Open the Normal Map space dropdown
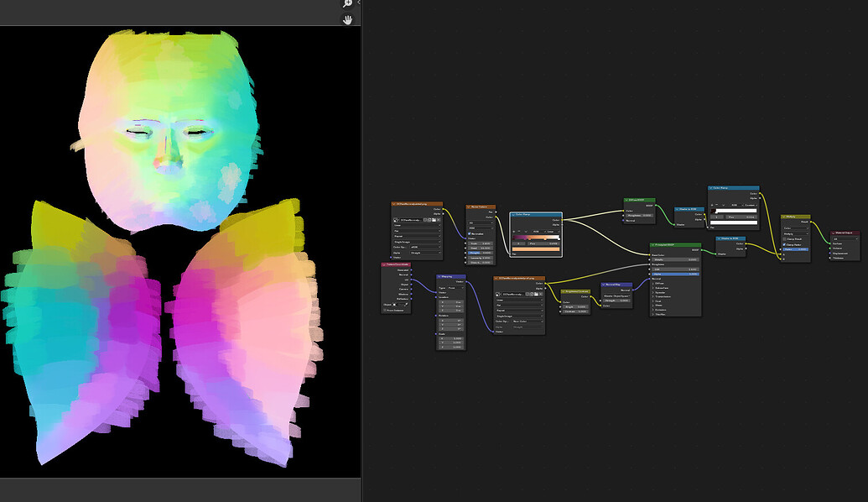 [616, 295]
